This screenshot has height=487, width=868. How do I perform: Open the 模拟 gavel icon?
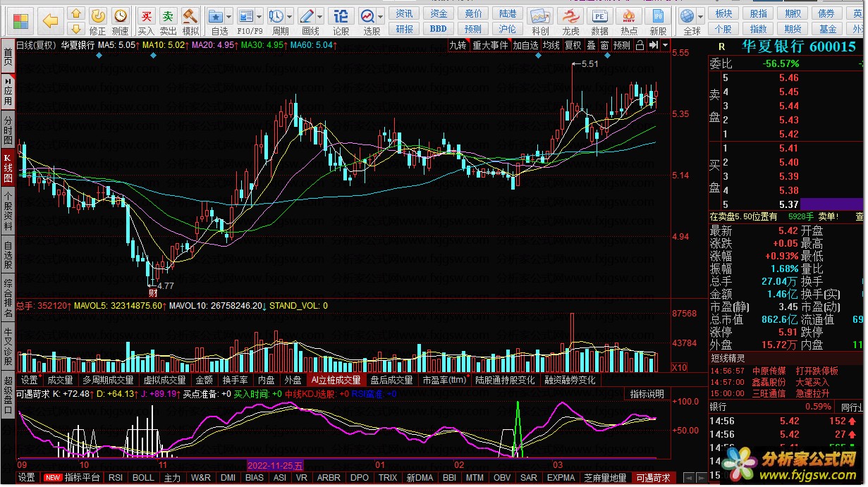coord(190,16)
